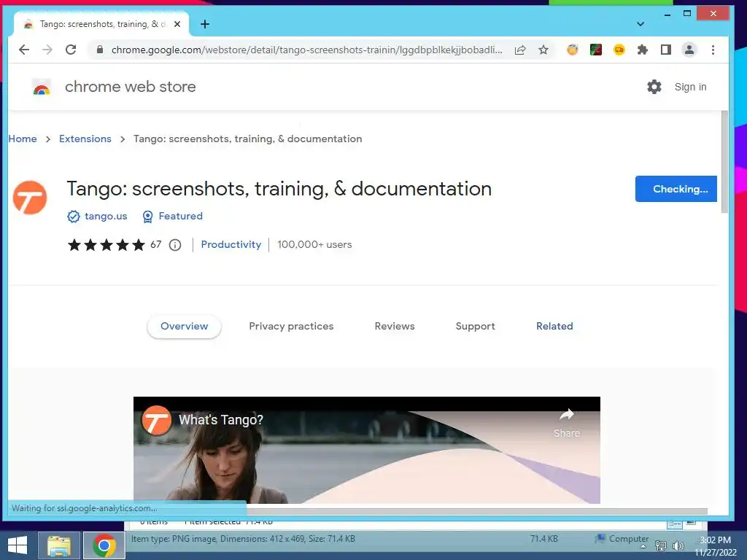The width and height of the screenshot is (747, 560).
Task: Click the Tango breadcrumb current page text
Action: pyautogui.click(x=248, y=139)
